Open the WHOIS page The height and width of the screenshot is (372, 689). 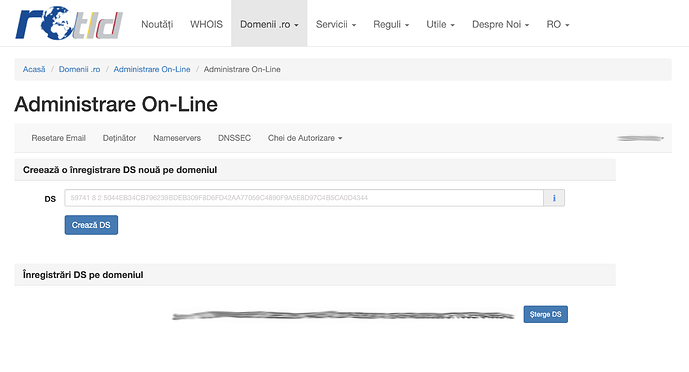click(206, 25)
